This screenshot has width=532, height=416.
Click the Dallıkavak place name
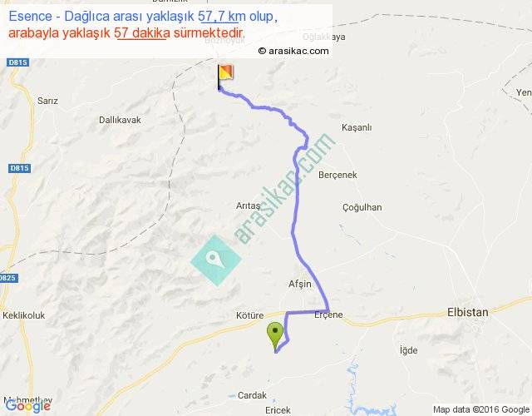coord(120,120)
